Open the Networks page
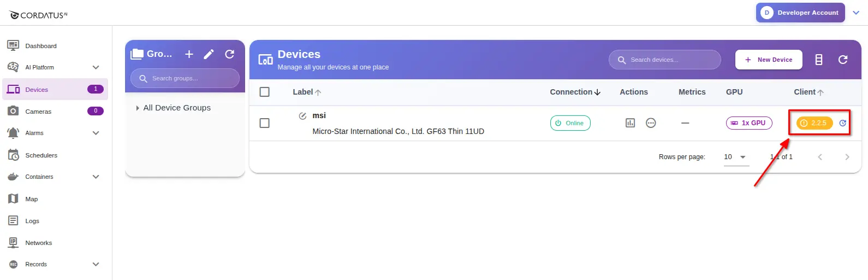868x280 pixels. coord(38,243)
